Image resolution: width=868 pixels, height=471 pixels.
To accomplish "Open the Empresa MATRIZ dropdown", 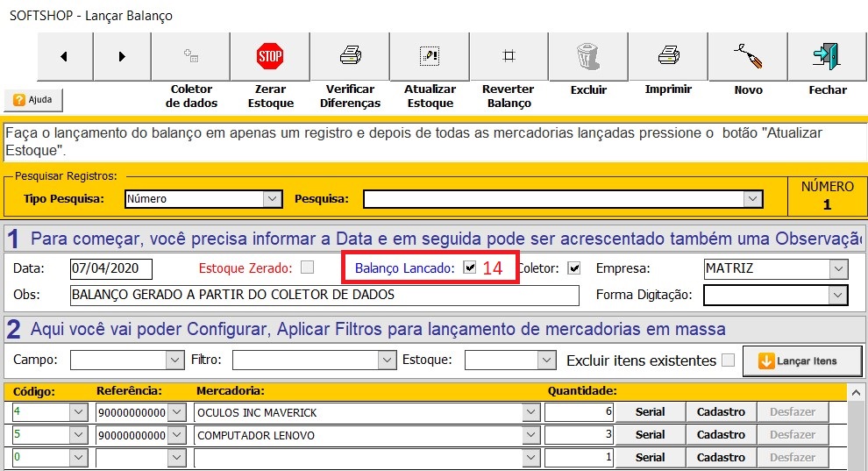I will 838,268.
